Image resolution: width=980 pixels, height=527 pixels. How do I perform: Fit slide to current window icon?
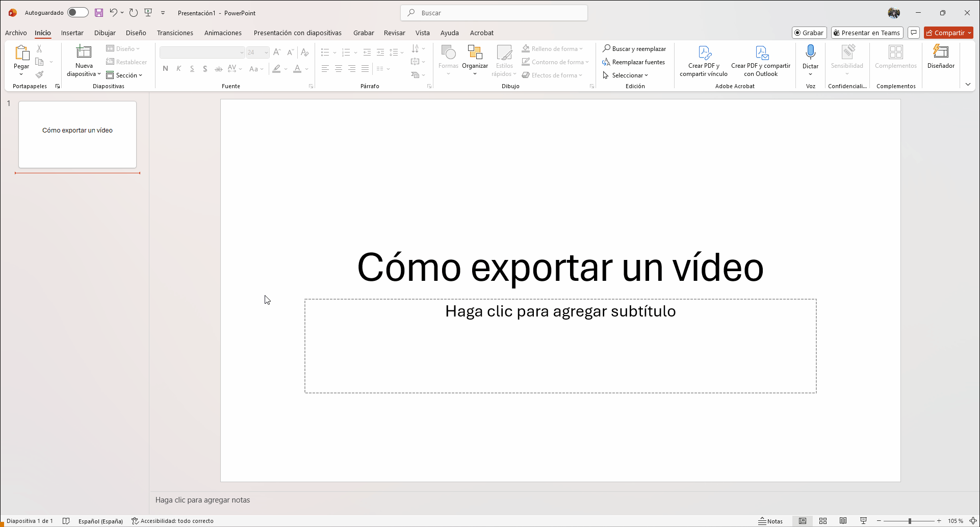(x=973, y=521)
